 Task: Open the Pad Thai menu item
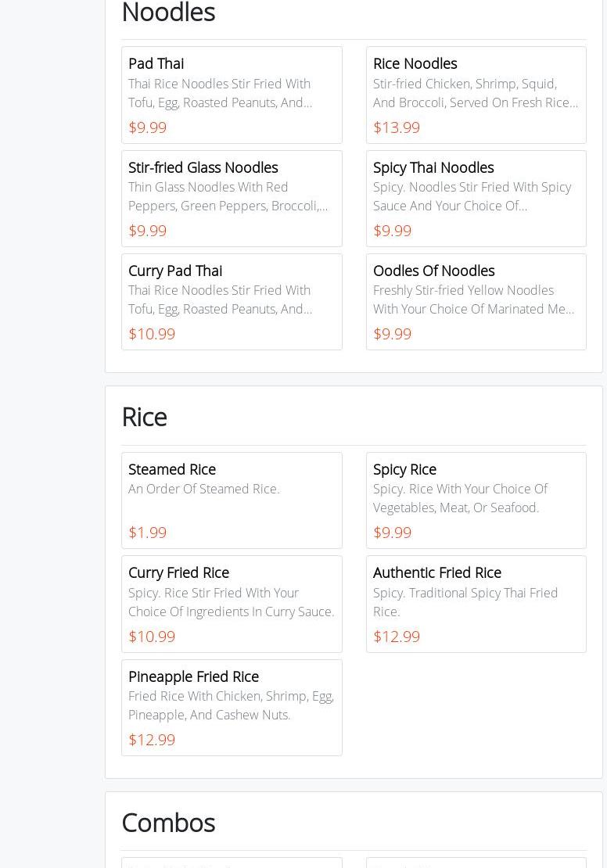[156, 63]
